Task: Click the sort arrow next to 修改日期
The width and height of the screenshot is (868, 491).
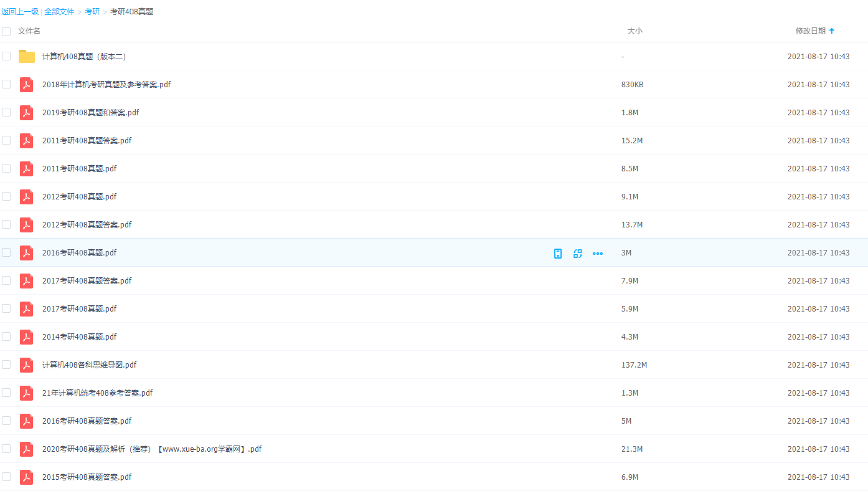Action: click(832, 31)
